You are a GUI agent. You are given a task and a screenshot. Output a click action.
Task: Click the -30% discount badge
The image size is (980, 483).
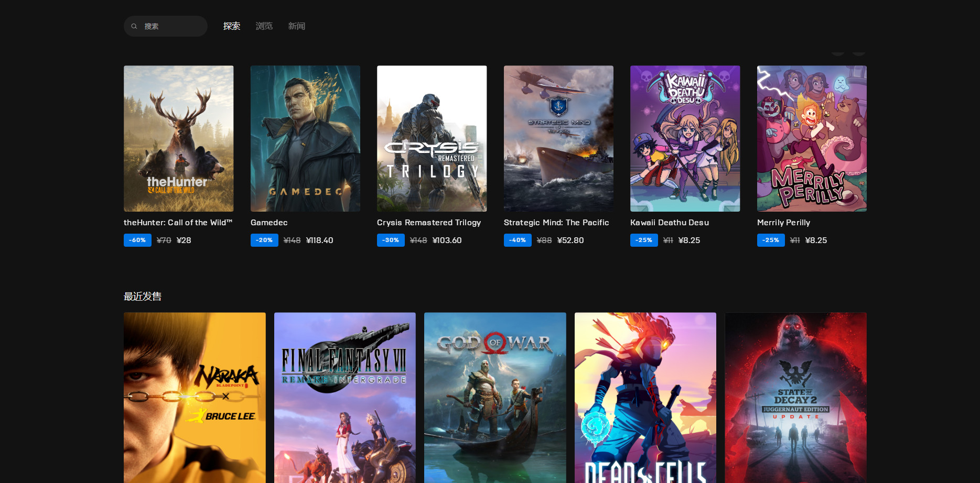[x=391, y=240]
